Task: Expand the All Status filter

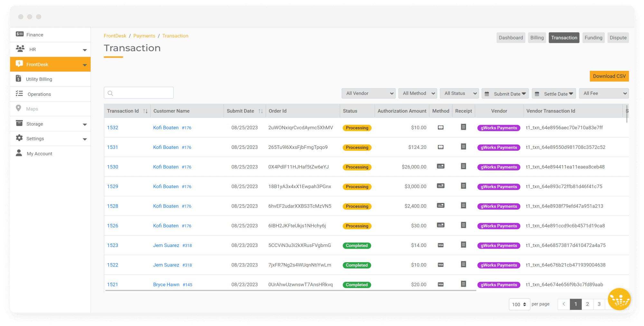Action: [x=459, y=93]
